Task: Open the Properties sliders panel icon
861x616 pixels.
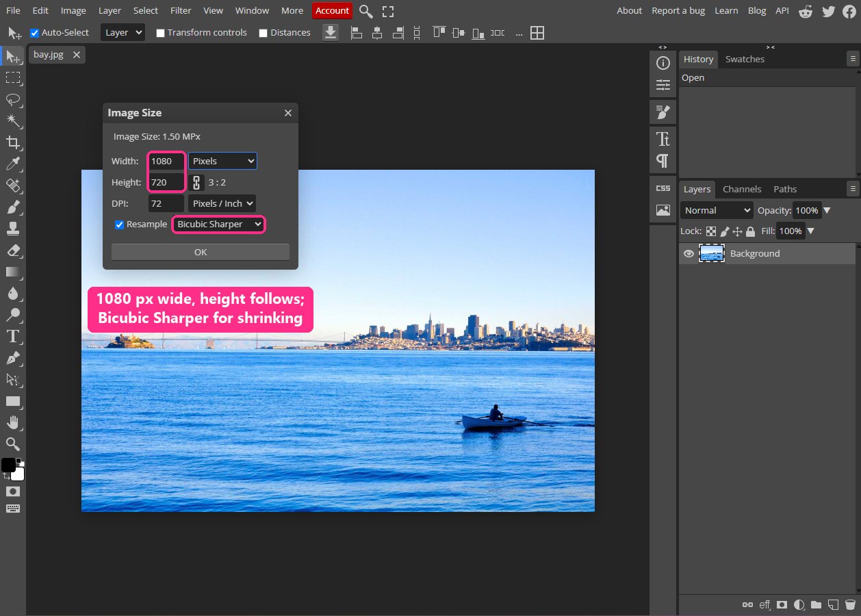Action: (x=663, y=85)
